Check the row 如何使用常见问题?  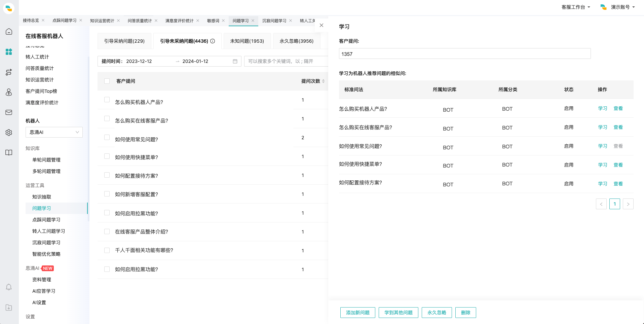click(107, 137)
